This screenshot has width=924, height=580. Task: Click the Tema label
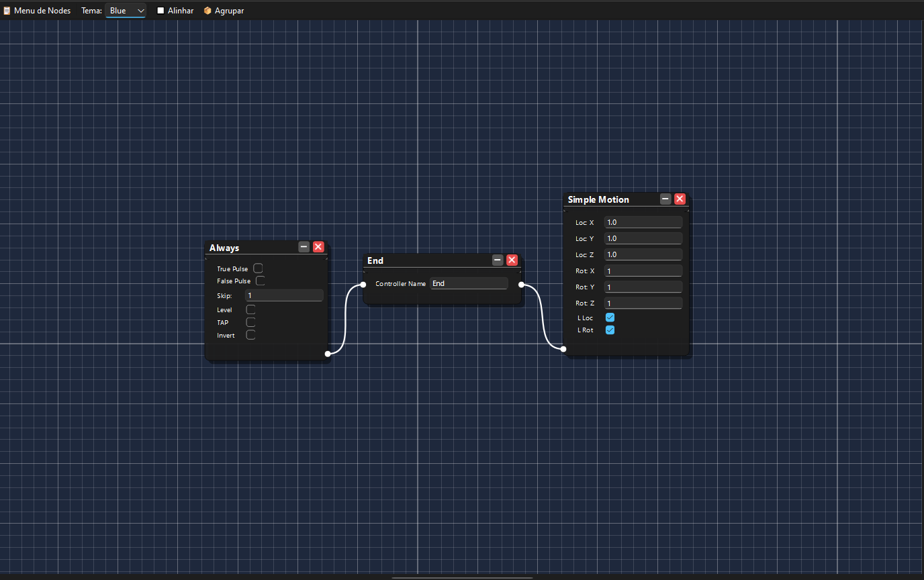click(x=92, y=11)
